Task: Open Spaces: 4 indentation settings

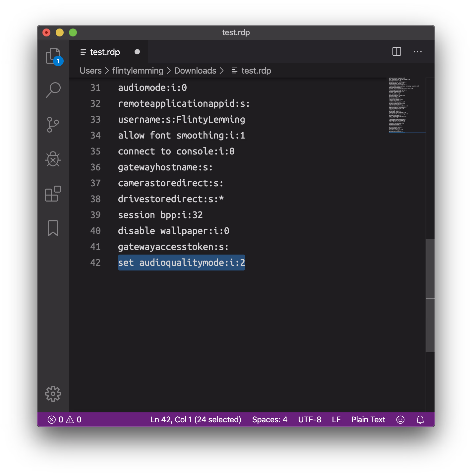Action: [x=269, y=420]
